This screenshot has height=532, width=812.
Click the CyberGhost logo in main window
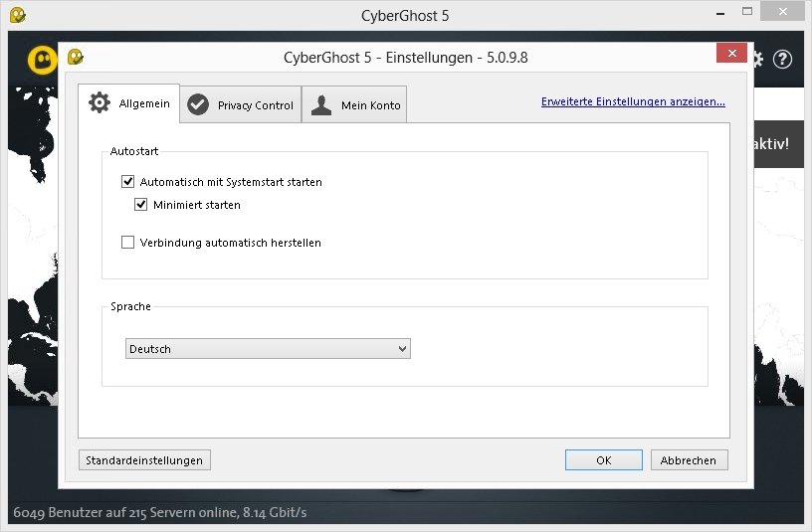(43, 60)
